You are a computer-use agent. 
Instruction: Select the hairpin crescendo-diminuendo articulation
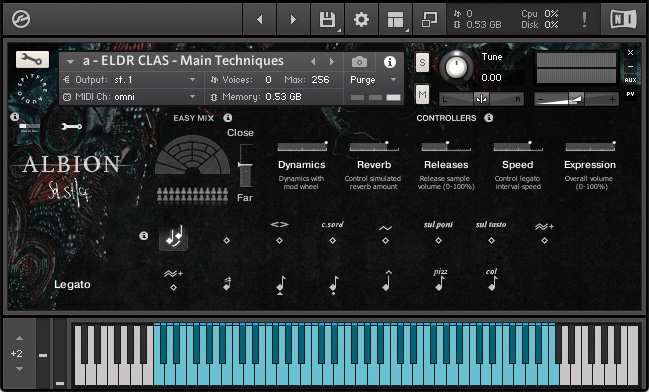click(279, 232)
